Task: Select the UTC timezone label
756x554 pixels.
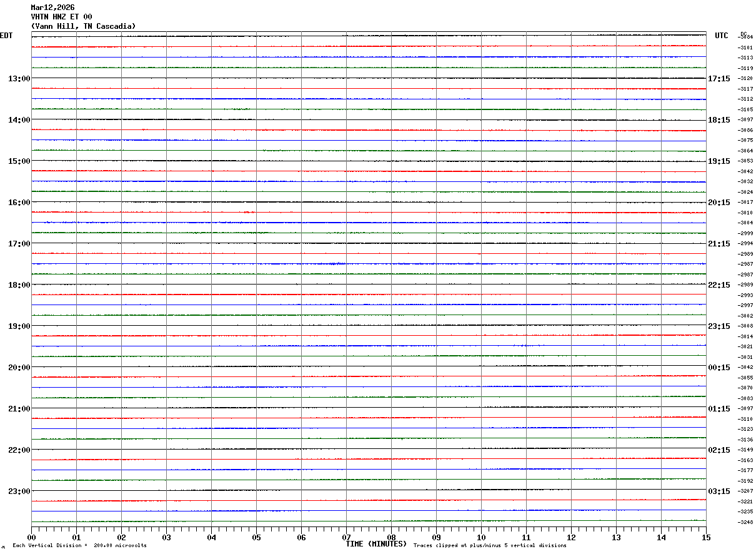Action: 722,36
